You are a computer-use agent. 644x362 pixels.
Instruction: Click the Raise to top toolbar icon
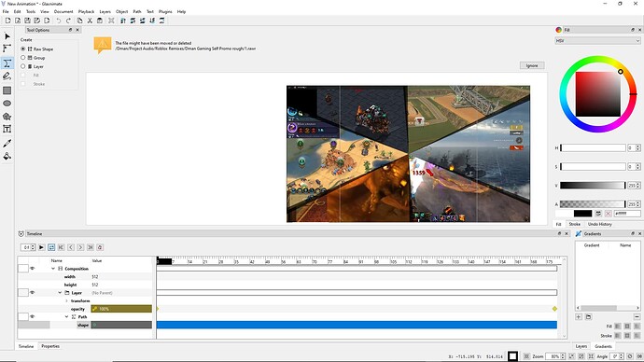tap(123, 21)
